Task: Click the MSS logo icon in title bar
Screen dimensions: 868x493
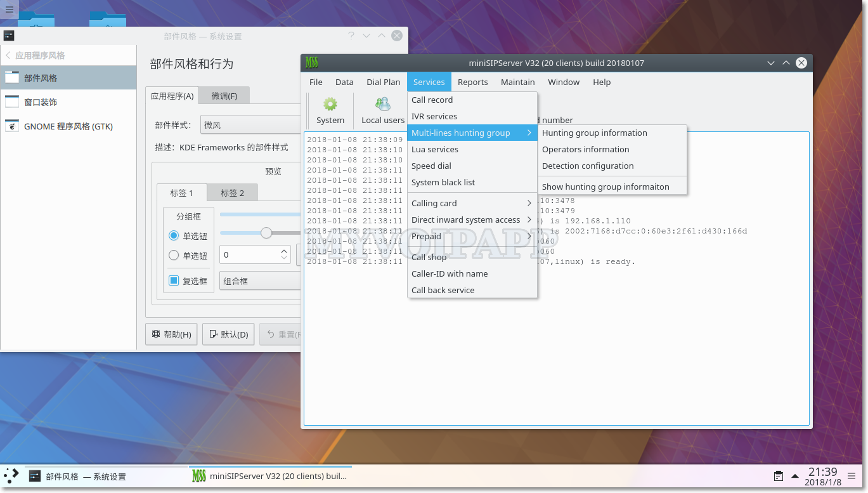Action: [x=311, y=63]
